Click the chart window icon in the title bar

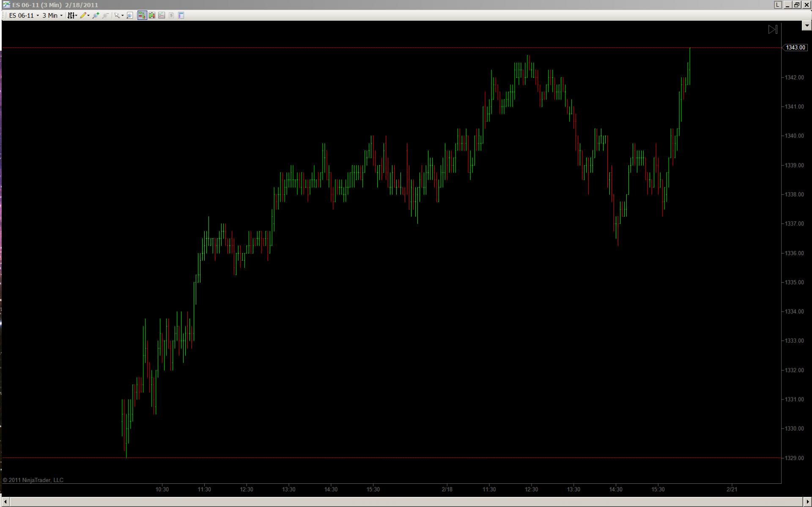pos(6,5)
